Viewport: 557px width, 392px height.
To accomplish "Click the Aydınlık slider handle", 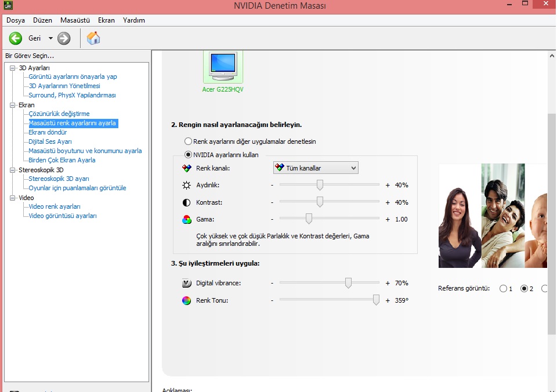I will (320, 184).
